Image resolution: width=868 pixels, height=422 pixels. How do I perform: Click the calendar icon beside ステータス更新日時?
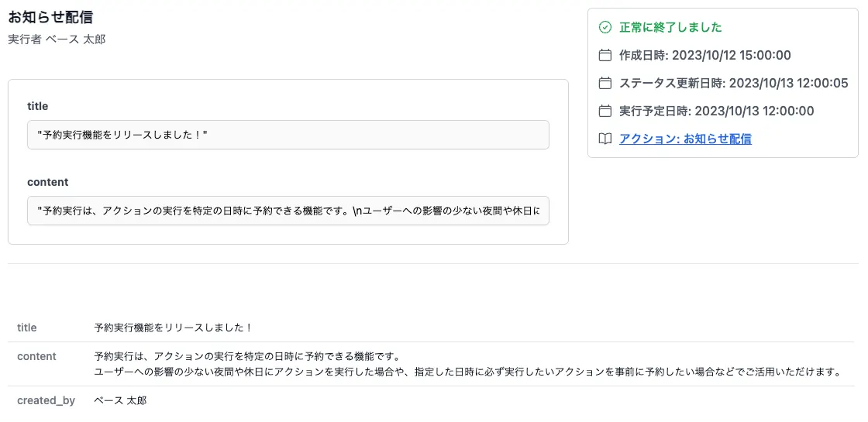pyautogui.click(x=605, y=83)
